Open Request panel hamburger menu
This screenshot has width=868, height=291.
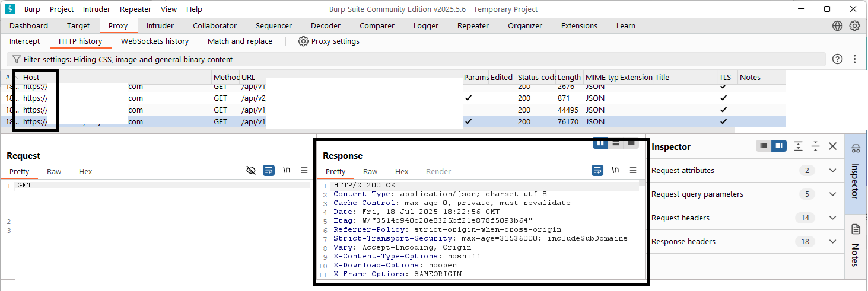(304, 170)
